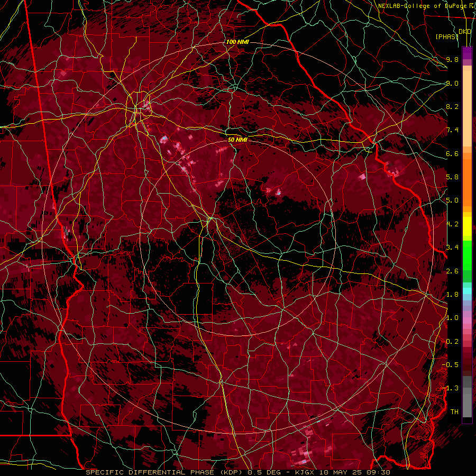Click the "(KDP)" product abbreviation
476x476 pixels.
[x=232, y=472]
